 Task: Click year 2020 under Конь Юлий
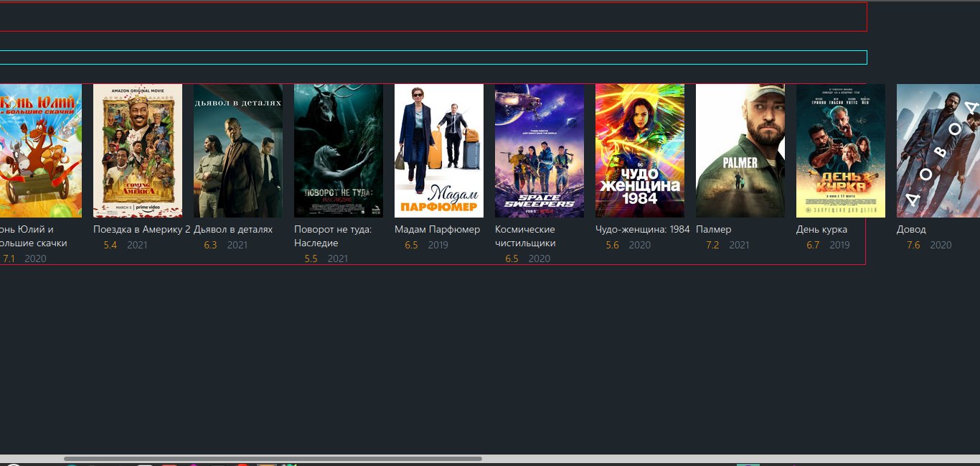pos(35,259)
